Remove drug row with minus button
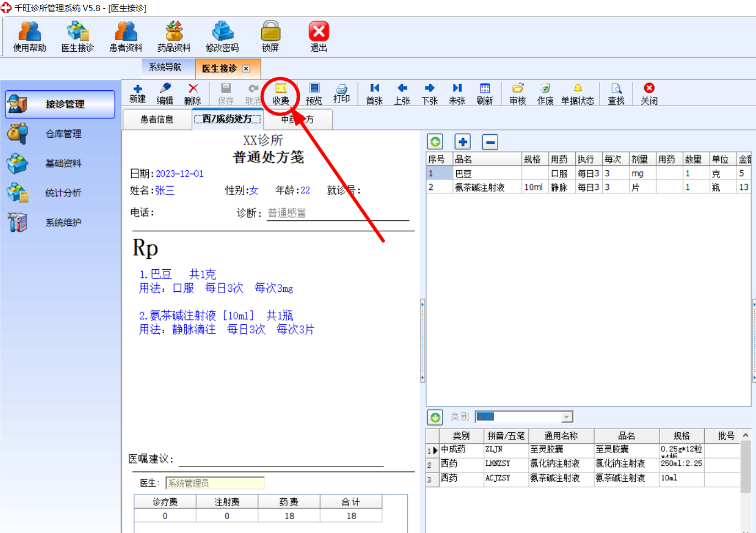The image size is (756, 533). point(490,142)
